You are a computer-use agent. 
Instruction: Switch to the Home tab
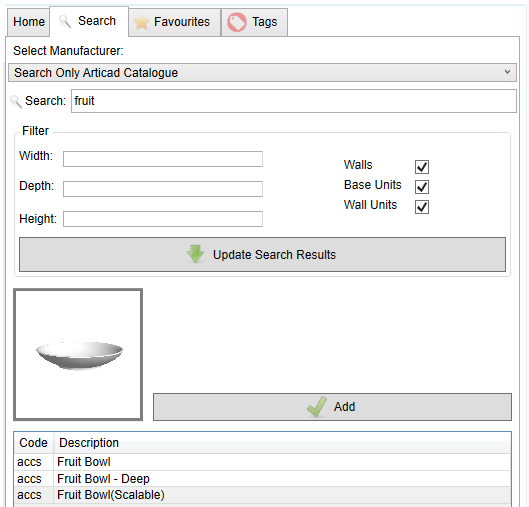tap(29, 22)
